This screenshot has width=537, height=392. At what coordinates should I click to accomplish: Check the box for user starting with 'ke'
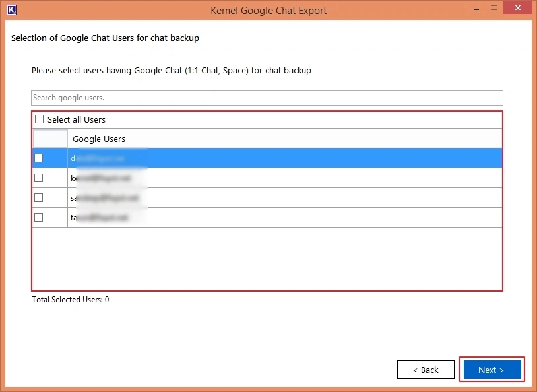click(39, 178)
